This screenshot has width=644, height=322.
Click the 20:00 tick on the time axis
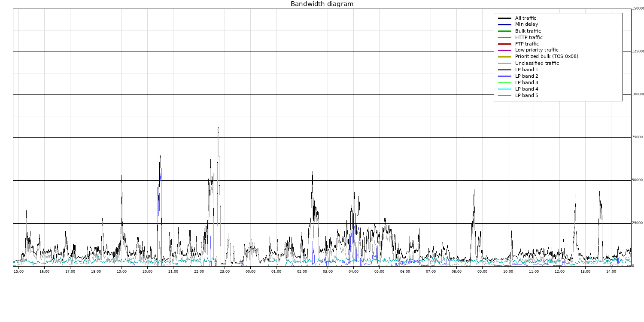pos(147,271)
